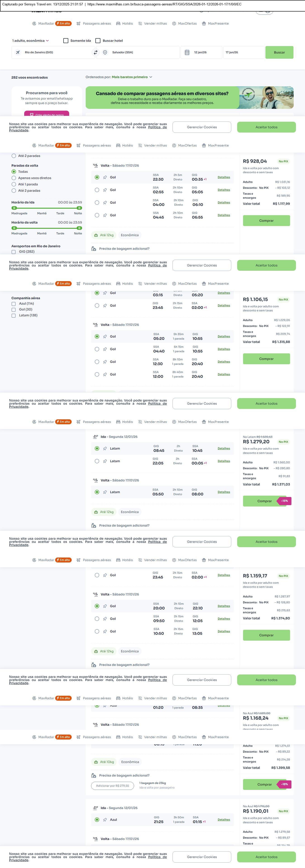The width and height of the screenshot is (305, 868).
Task: Click the luggage icon next to 'Precisa de bagagem adicional?'
Action: point(94,249)
